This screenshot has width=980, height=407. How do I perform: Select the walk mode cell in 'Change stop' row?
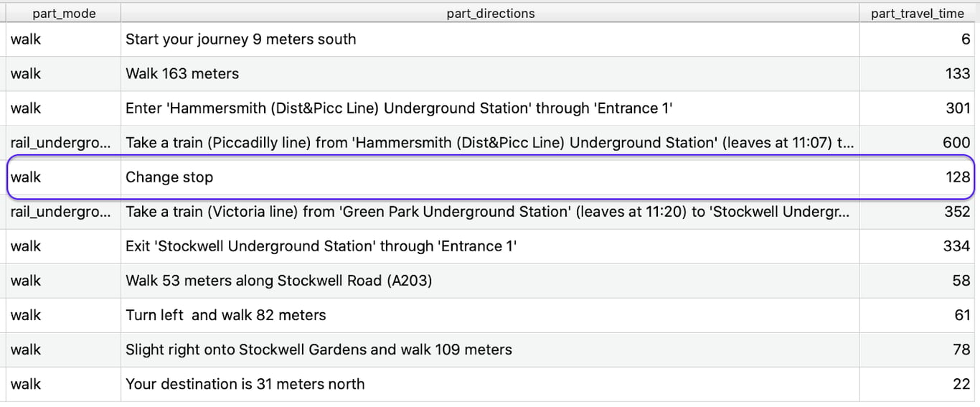tap(26, 177)
